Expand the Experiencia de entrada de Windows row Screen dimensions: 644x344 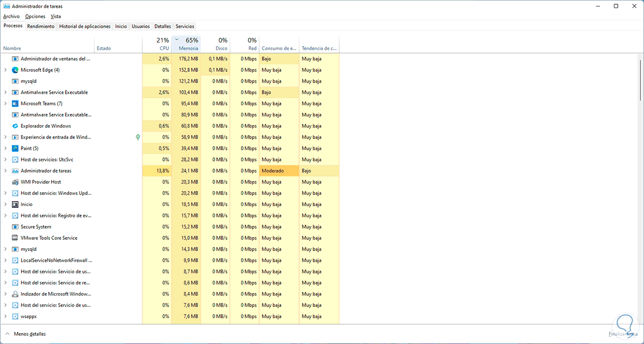[x=5, y=137]
